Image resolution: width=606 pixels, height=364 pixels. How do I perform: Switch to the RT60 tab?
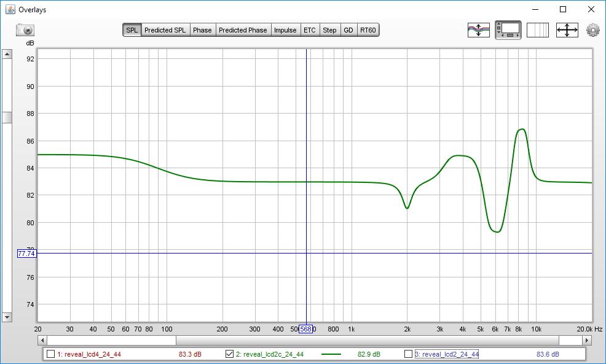368,30
